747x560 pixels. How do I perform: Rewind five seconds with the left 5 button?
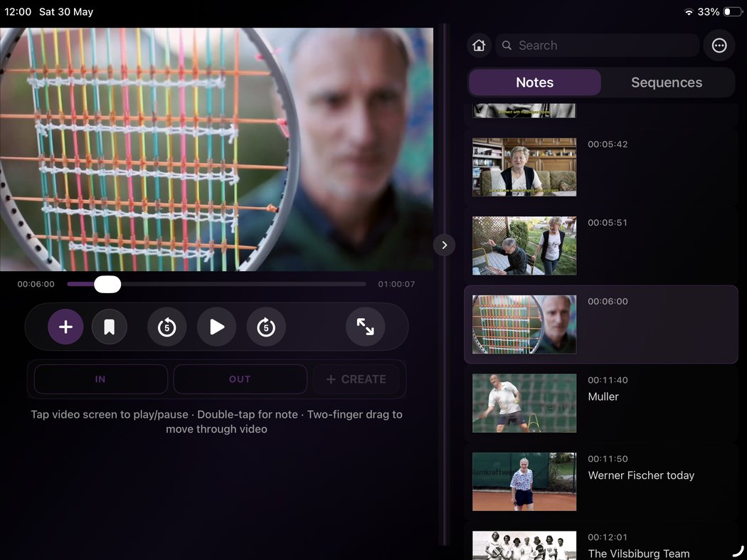click(x=166, y=327)
